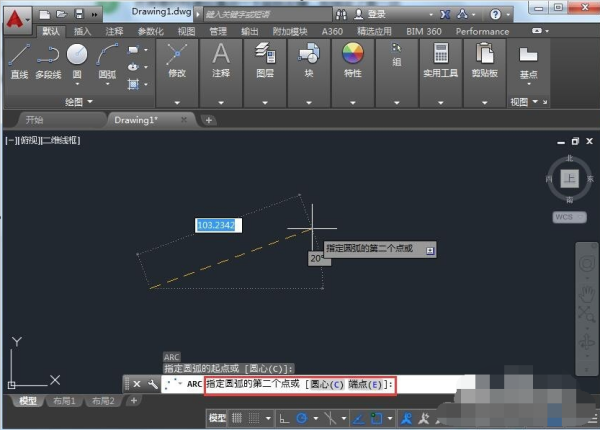Click the Sign In (登录) button
The image size is (600, 430).
click(377, 14)
